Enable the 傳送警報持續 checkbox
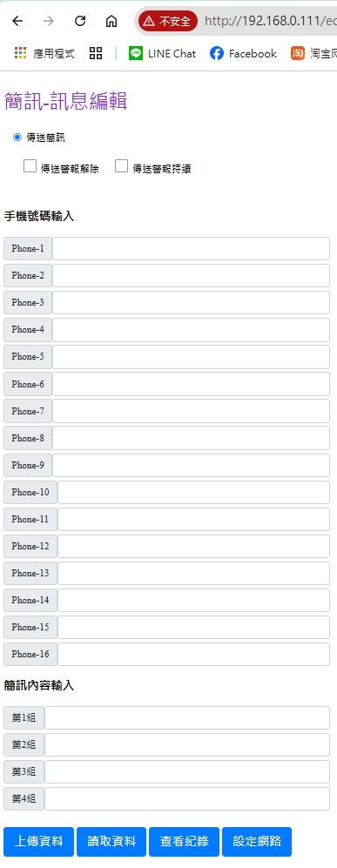The image size is (337, 868). (121, 166)
